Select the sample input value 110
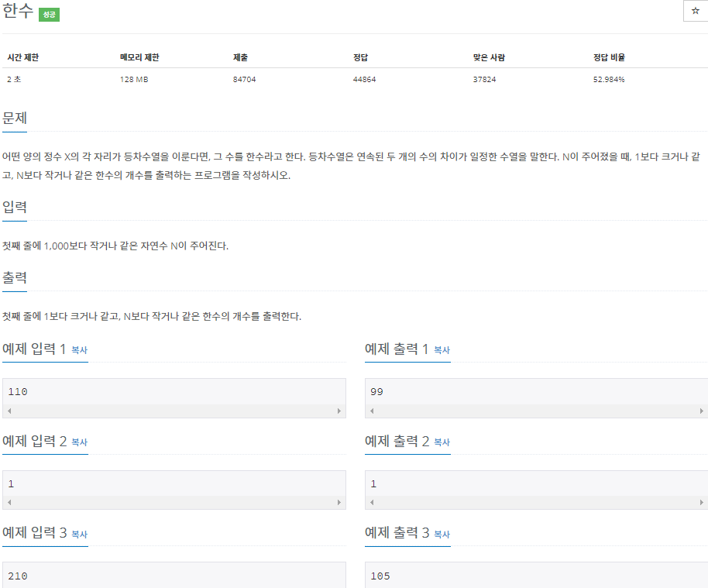Viewport: 708px width, 588px height. pos(18,391)
